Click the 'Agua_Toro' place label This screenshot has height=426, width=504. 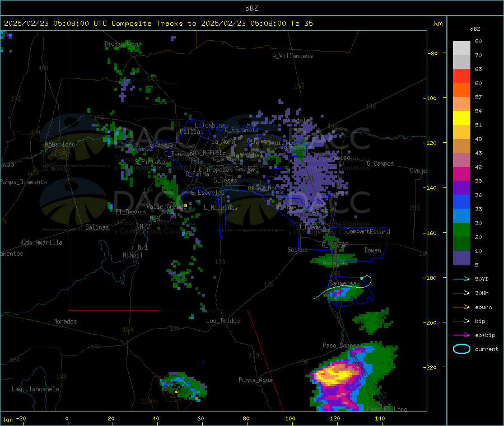[x=60, y=144]
